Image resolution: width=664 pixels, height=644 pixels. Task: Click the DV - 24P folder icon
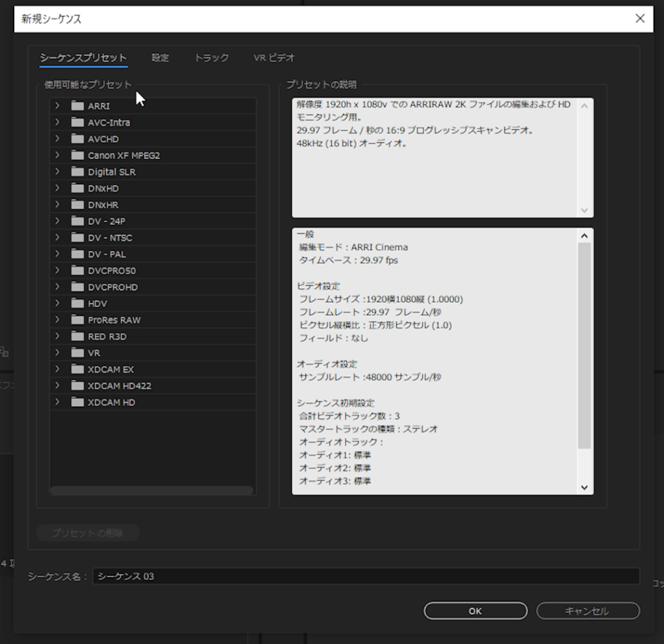78,221
